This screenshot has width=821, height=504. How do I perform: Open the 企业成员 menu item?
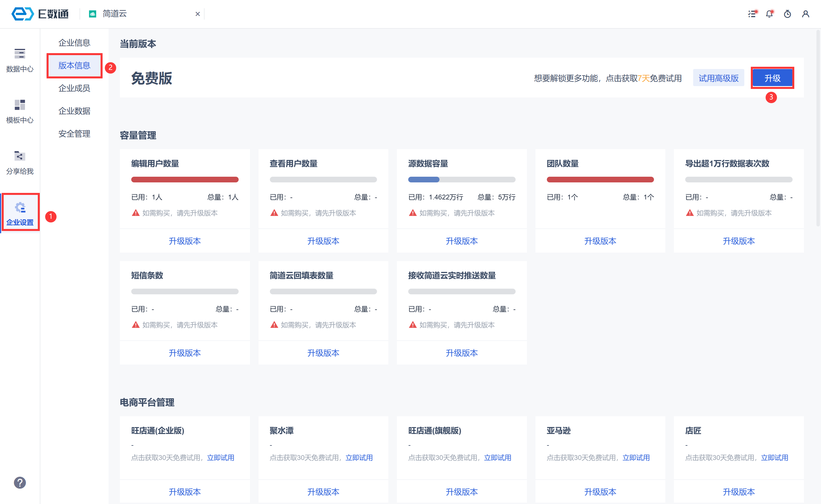pyautogui.click(x=74, y=88)
